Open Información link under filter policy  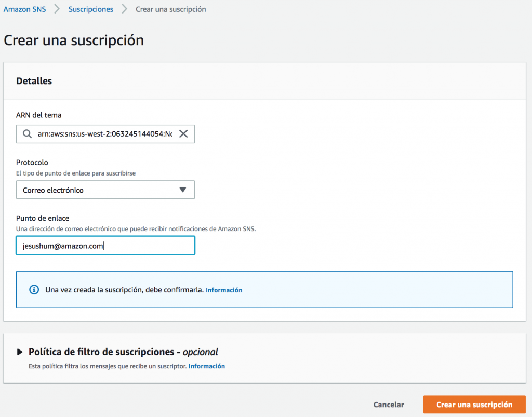click(x=207, y=366)
